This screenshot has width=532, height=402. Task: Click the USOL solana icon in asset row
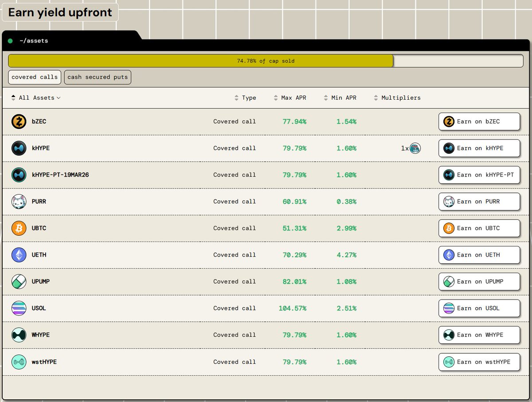point(19,308)
